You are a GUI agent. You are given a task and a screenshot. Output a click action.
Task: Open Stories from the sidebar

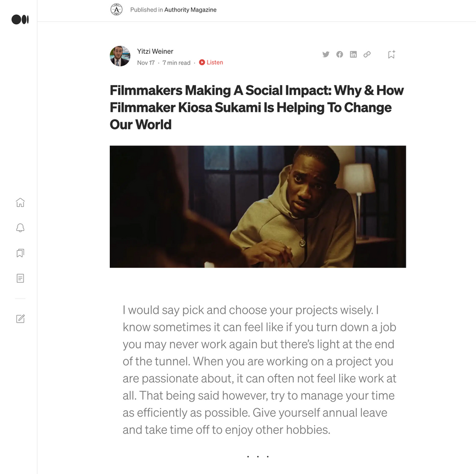point(20,278)
